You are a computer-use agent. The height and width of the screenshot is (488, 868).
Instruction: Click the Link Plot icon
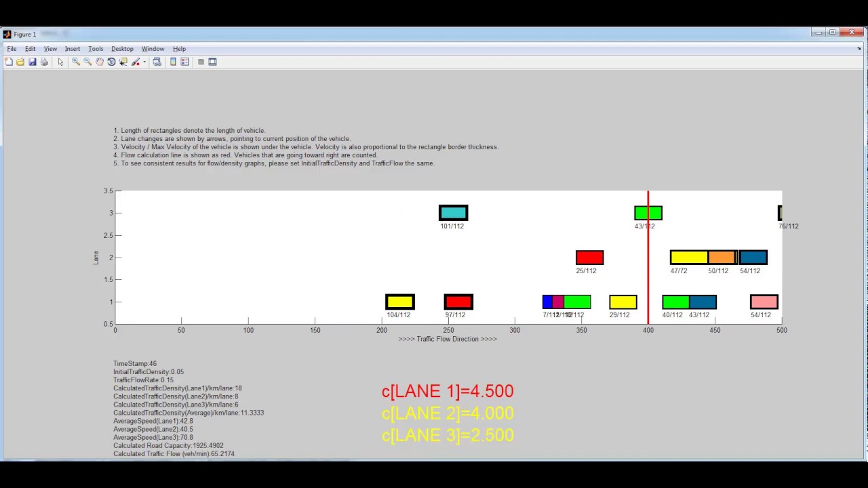(x=157, y=62)
